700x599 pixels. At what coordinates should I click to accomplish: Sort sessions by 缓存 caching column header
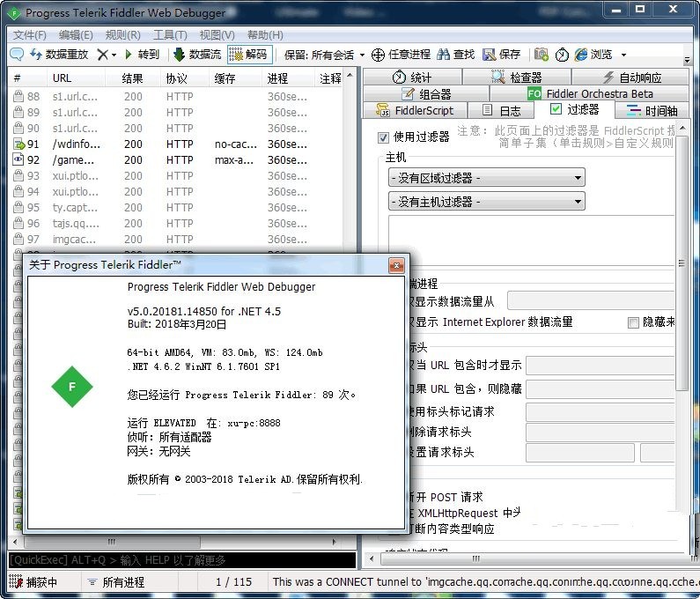pos(235,78)
